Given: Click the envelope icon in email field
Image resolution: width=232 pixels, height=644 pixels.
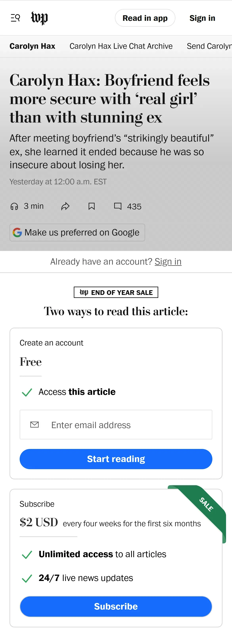Looking at the screenshot, I should pyautogui.click(x=35, y=425).
